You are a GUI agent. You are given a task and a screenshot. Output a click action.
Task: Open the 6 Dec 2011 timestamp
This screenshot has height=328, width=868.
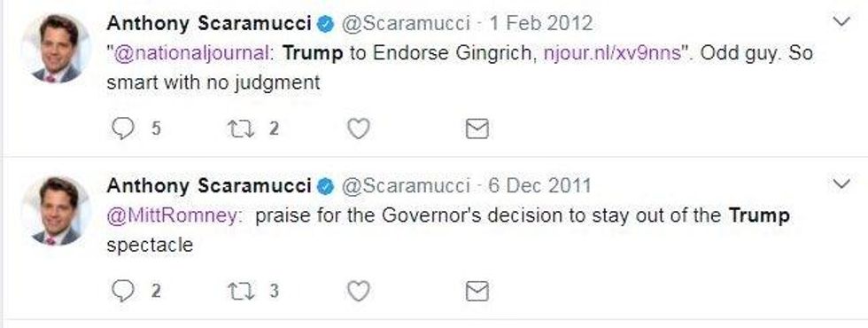point(539,185)
